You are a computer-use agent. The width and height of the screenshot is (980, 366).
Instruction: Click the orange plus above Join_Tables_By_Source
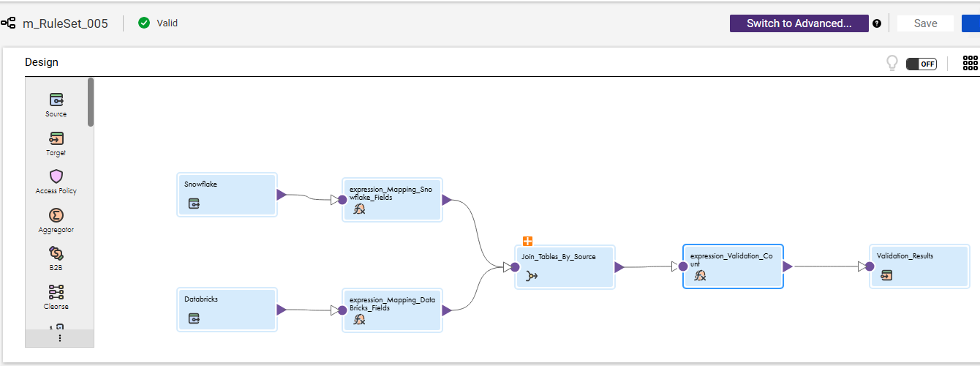[527, 241]
